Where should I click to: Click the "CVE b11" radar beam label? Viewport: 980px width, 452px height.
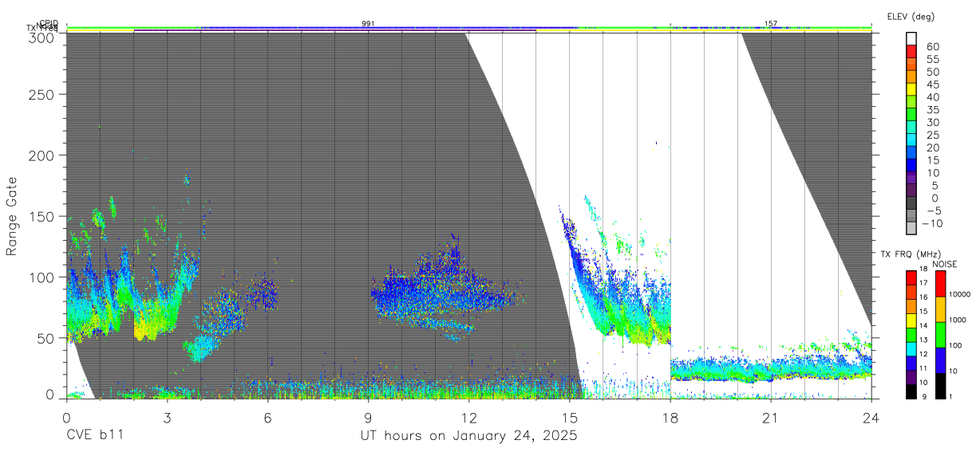(95, 436)
